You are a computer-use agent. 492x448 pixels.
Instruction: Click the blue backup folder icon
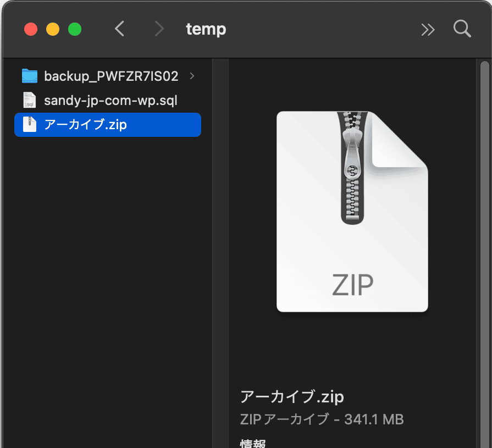[x=29, y=76]
